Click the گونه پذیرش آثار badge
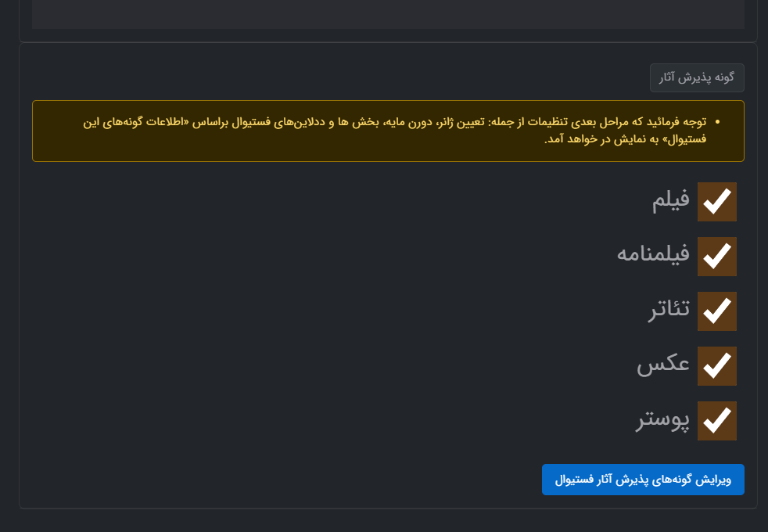 point(697,77)
